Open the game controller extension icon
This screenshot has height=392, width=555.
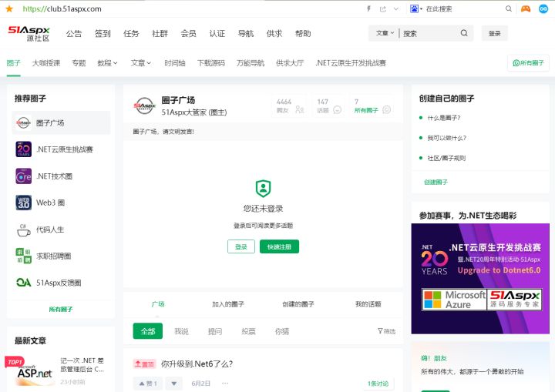click(x=526, y=8)
